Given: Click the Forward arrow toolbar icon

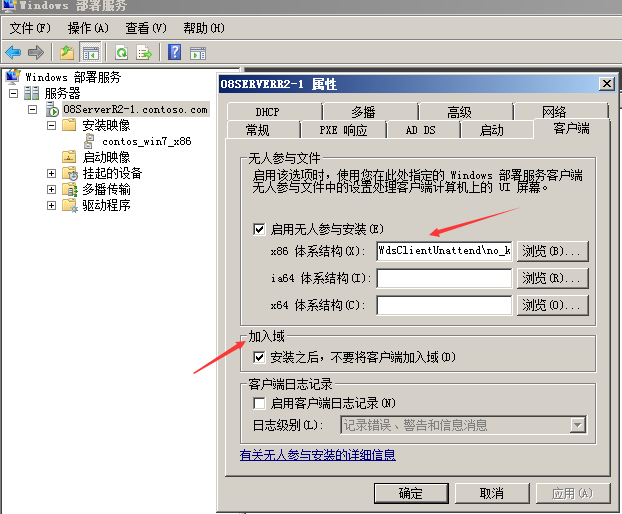Looking at the screenshot, I should [x=36, y=52].
